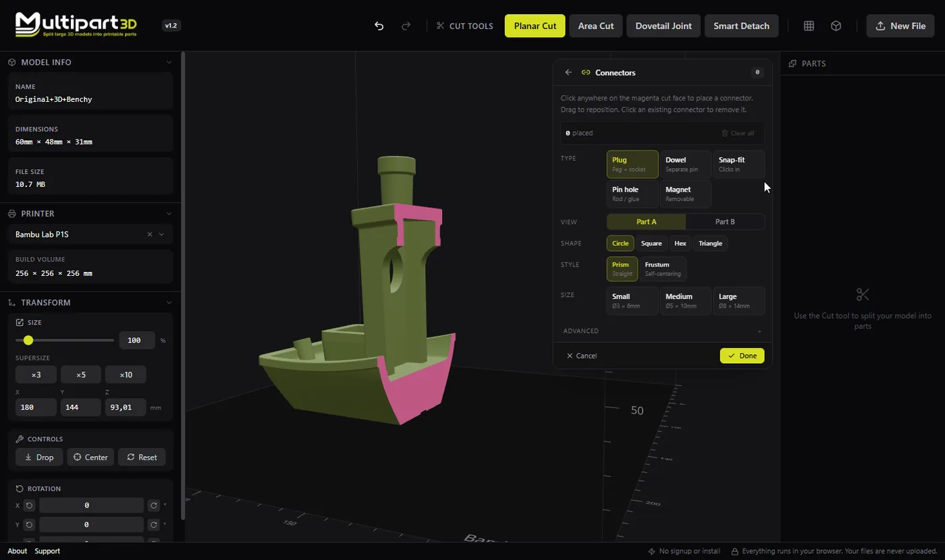The width and height of the screenshot is (945, 560).
Task: Click the X dimension input field
Action: (x=36, y=408)
